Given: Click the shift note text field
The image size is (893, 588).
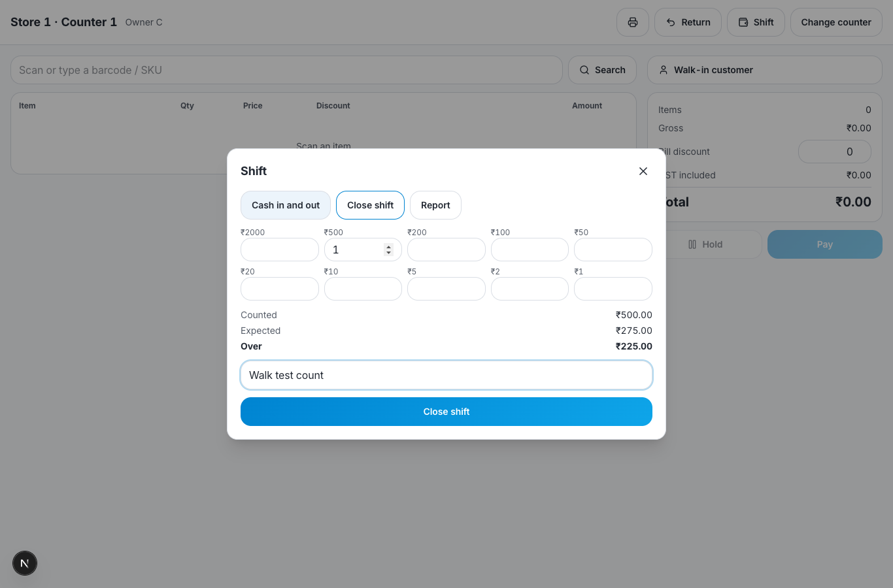Looking at the screenshot, I should [x=446, y=375].
